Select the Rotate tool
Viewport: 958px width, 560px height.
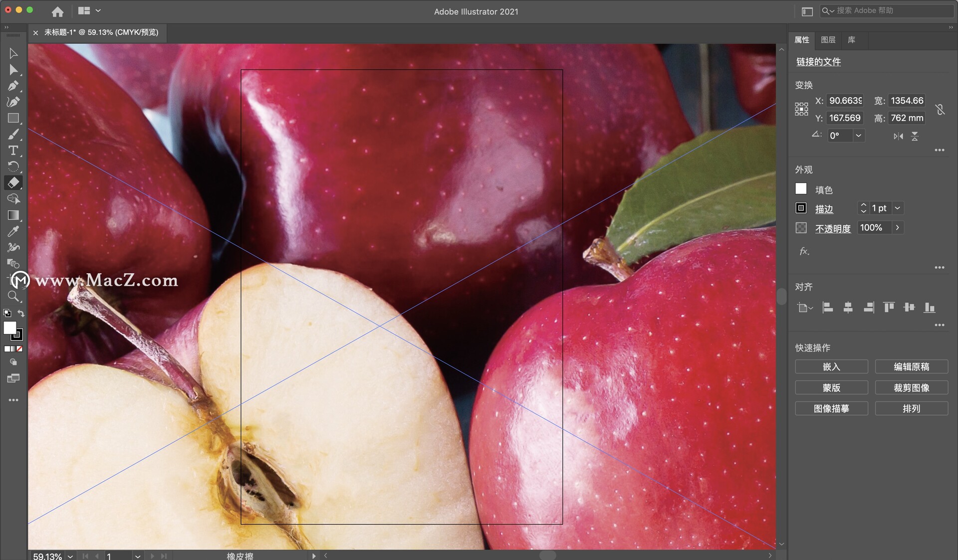pyautogui.click(x=13, y=167)
